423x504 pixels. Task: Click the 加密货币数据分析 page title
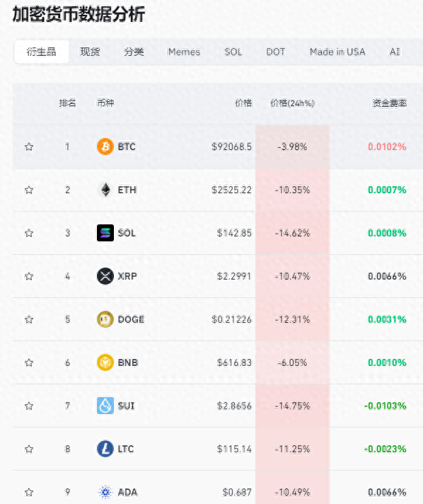(x=79, y=14)
